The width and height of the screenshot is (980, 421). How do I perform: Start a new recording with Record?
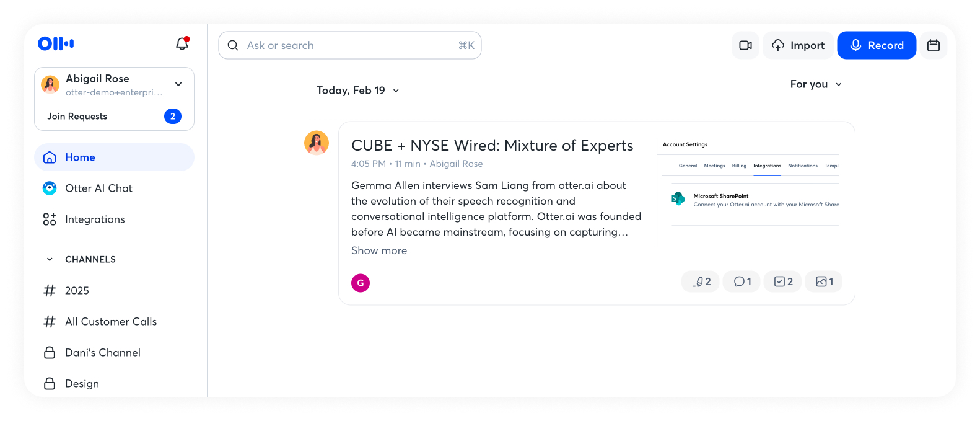pos(876,45)
